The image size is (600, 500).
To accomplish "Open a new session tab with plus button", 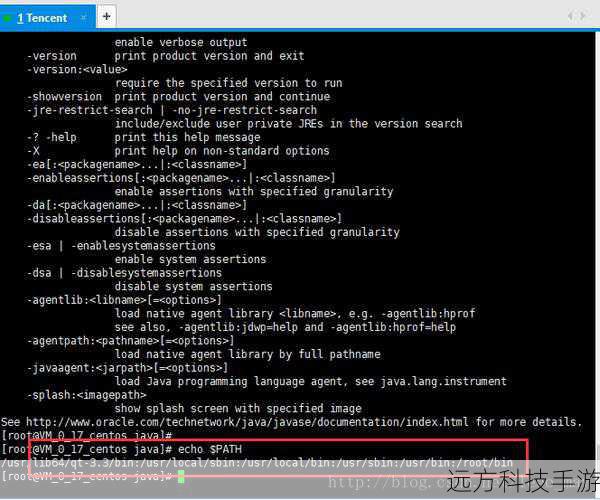I will click(106, 16).
